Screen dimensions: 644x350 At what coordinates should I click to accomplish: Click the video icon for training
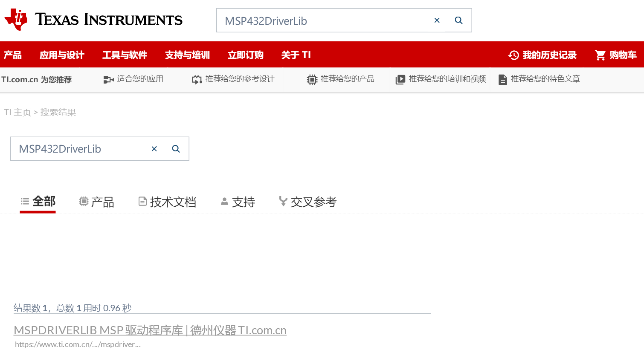400,79
